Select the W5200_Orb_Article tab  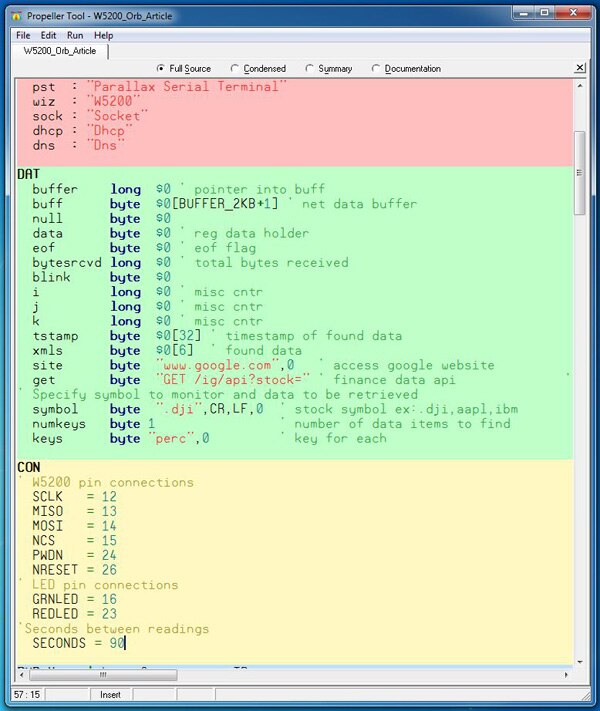60,51
